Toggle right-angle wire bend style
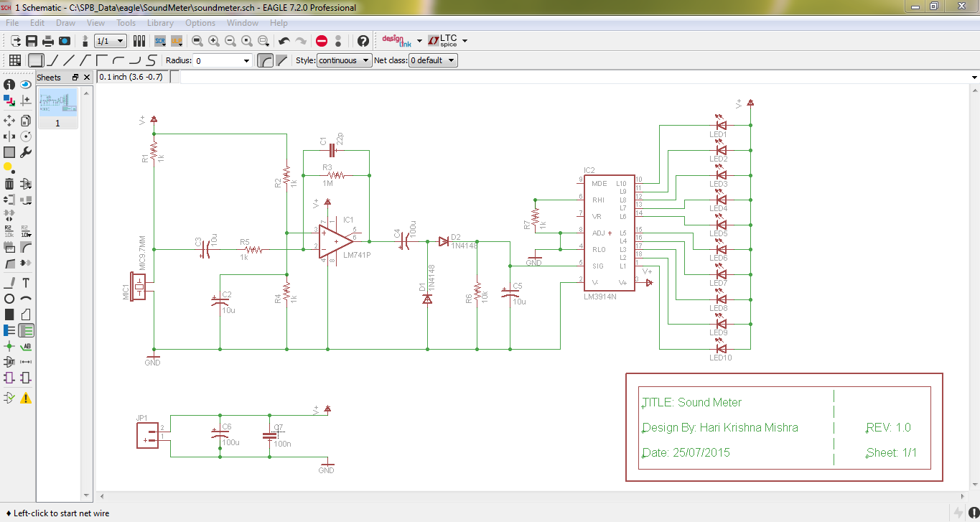This screenshot has height=522, width=980. coord(36,60)
